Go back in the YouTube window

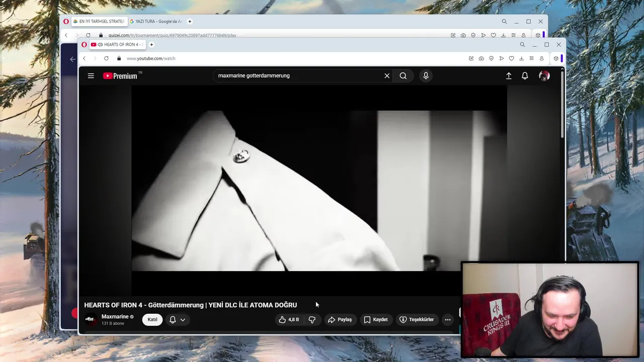point(84,58)
